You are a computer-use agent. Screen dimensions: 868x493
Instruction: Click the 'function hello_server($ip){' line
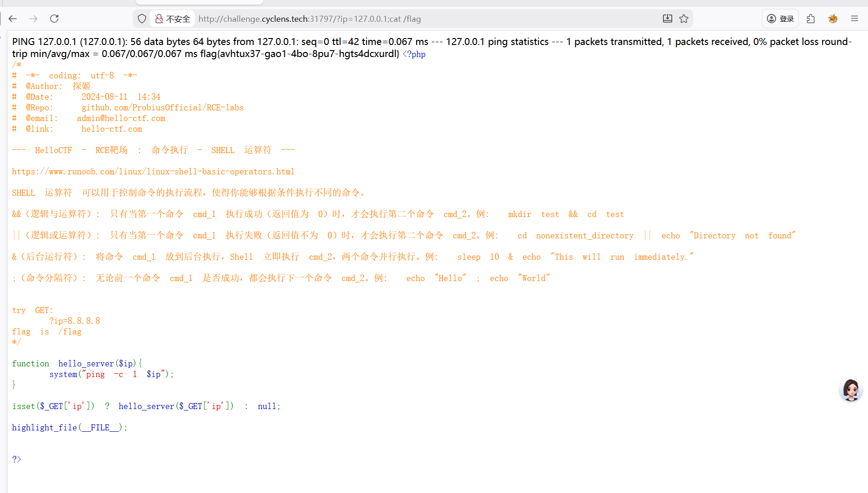(x=77, y=364)
